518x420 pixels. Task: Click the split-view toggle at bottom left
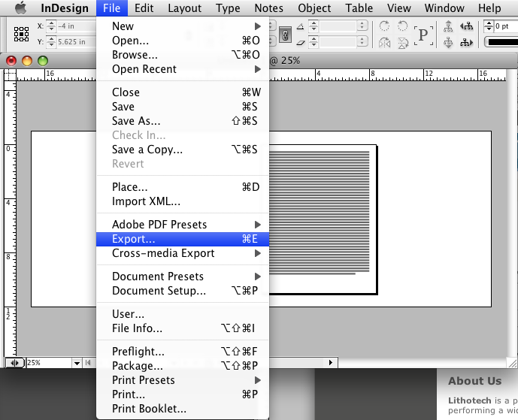(x=14, y=363)
